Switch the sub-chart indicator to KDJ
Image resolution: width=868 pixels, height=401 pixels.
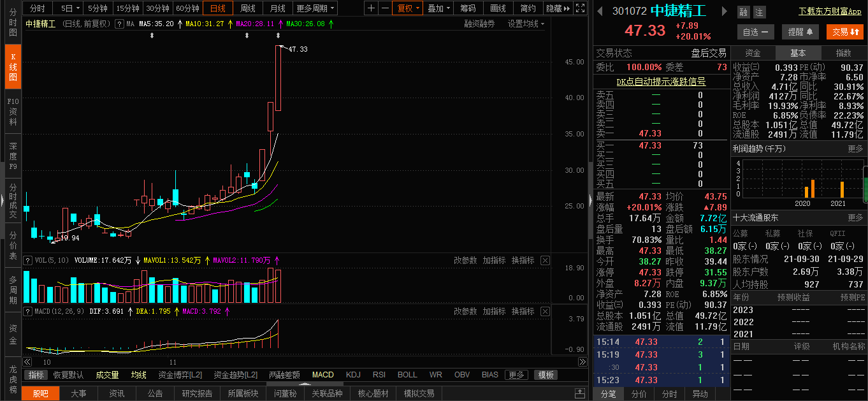353,375
